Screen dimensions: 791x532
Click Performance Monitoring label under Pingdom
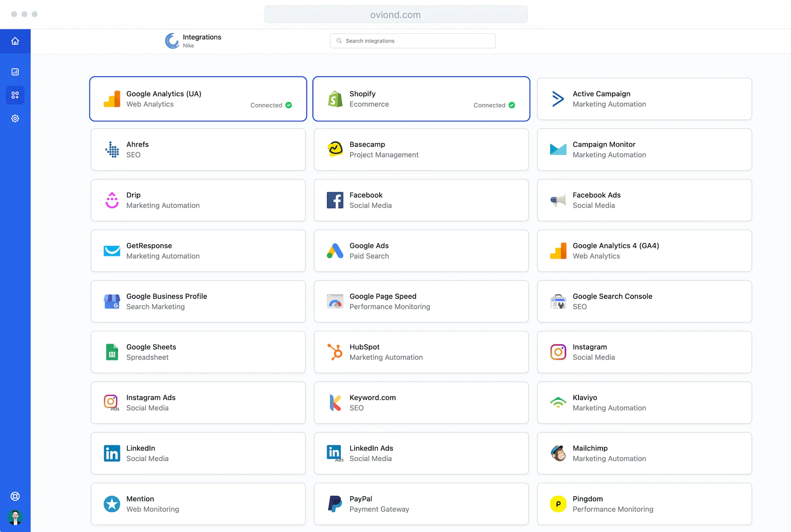pyautogui.click(x=613, y=509)
